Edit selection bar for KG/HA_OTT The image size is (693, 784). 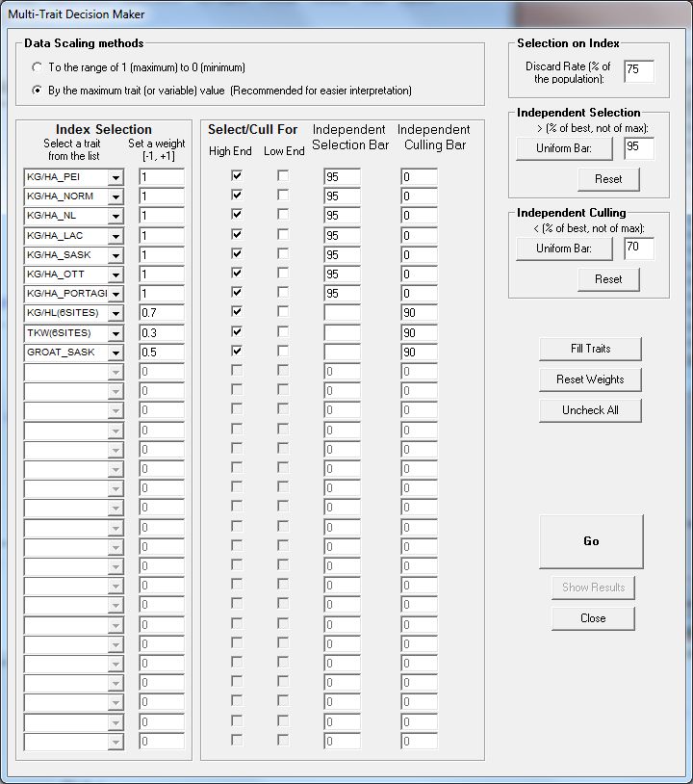pos(342,274)
